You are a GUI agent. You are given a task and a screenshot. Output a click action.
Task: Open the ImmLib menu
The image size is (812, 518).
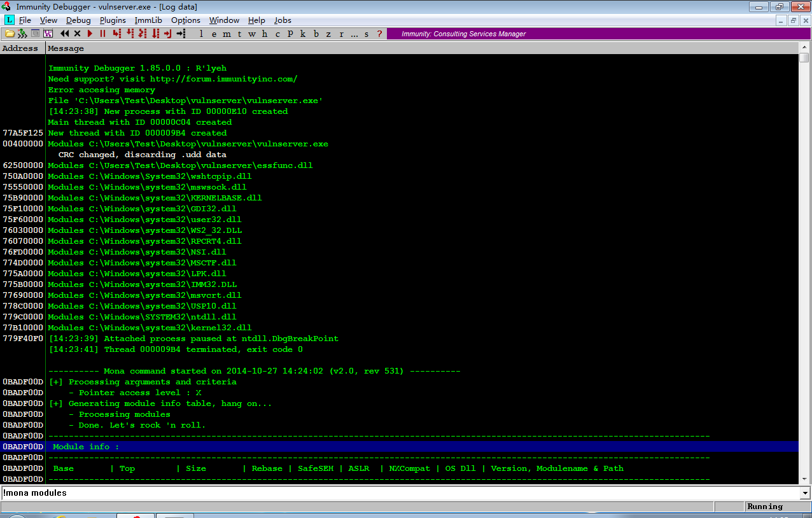[148, 20]
